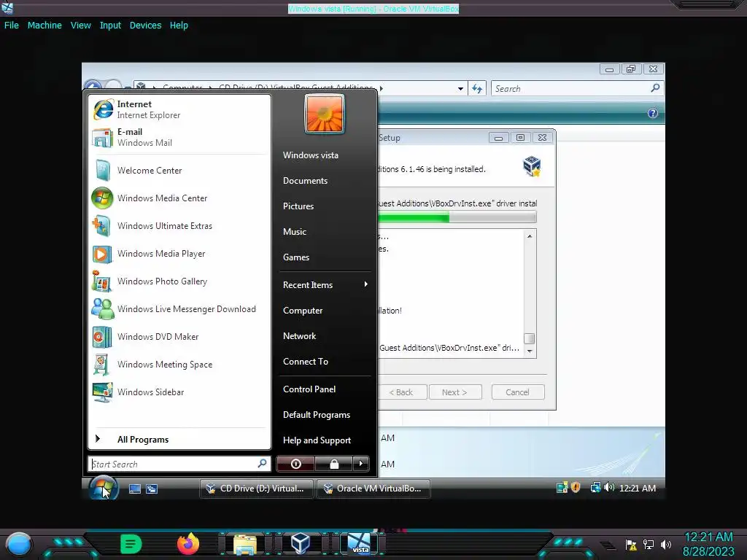Click Show Desktop quick launch icon
The image size is (747, 560).
(135, 489)
